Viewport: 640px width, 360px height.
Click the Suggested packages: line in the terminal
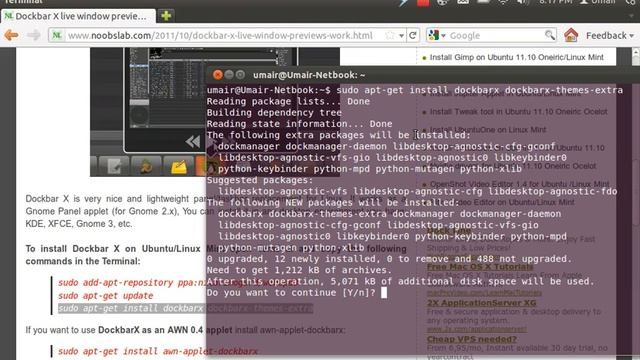pos(260,180)
